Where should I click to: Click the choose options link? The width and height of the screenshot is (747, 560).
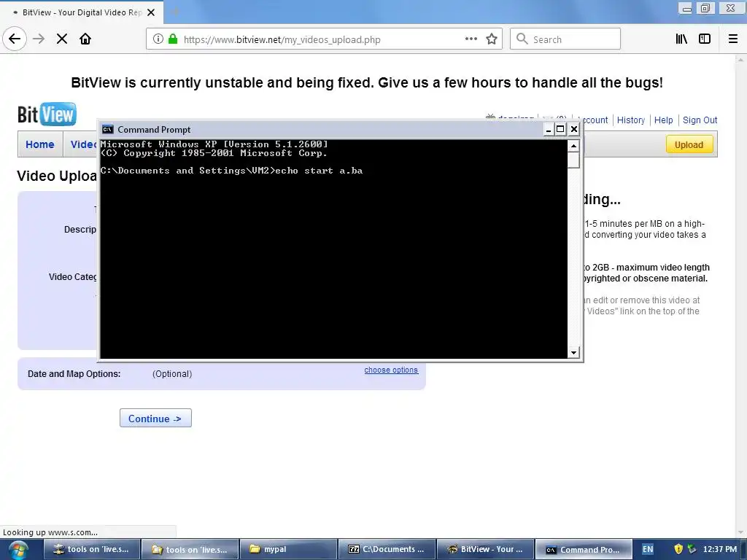(x=391, y=370)
